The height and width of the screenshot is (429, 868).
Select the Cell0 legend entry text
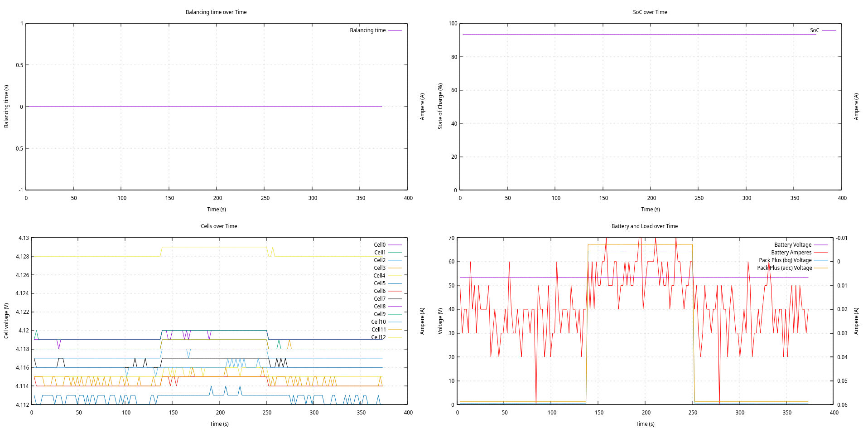380,245
